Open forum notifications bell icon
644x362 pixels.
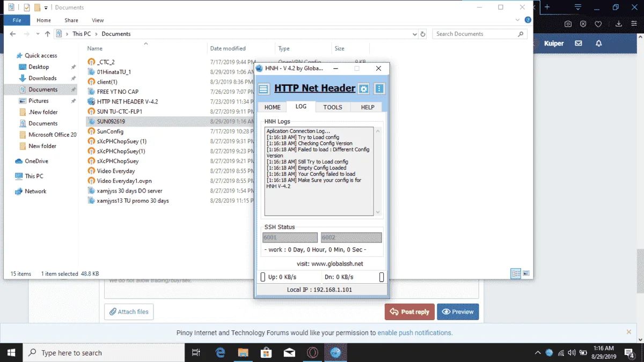pyautogui.click(x=599, y=43)
